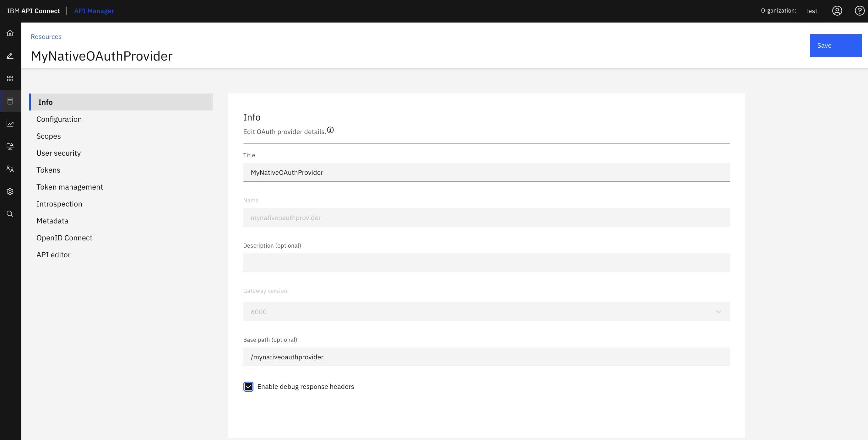This screenshot has height=440, width=868.
Task: Click the Base path input field
Action: click(486, 357)
